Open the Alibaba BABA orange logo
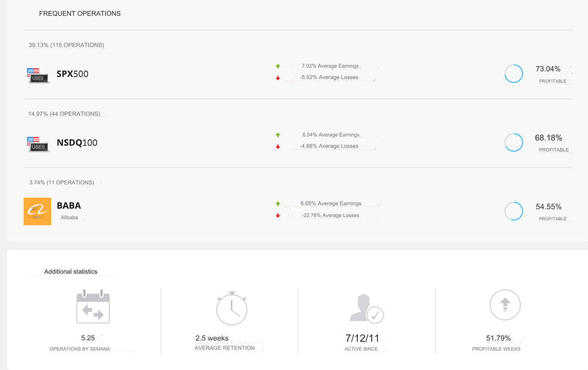 37,211
